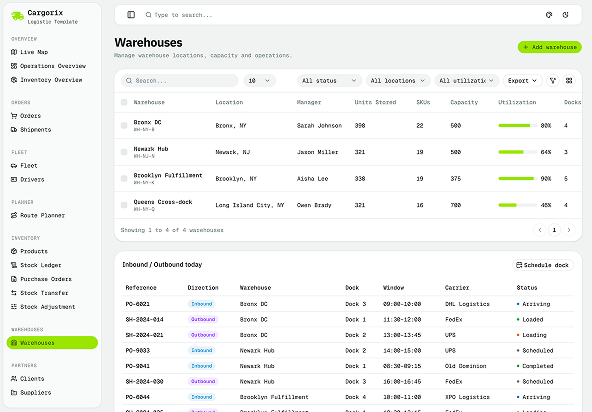Open the Export dropdown

pyautogui.click(x=523, y=80)
